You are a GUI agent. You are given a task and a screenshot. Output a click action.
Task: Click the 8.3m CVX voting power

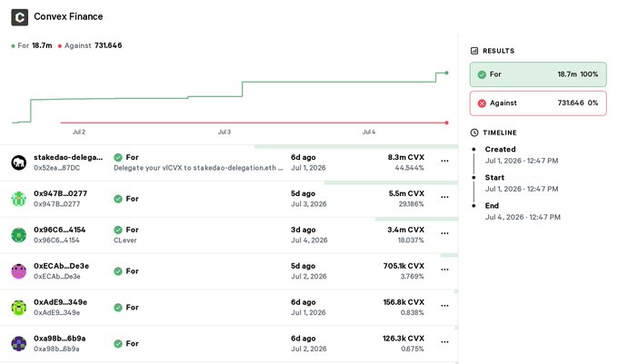(x=405, y=157)
